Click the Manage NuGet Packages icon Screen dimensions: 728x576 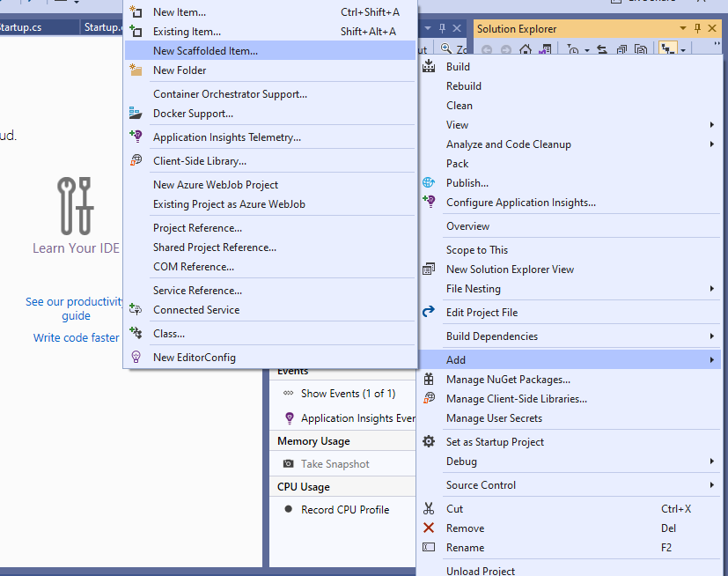point(429,379)
